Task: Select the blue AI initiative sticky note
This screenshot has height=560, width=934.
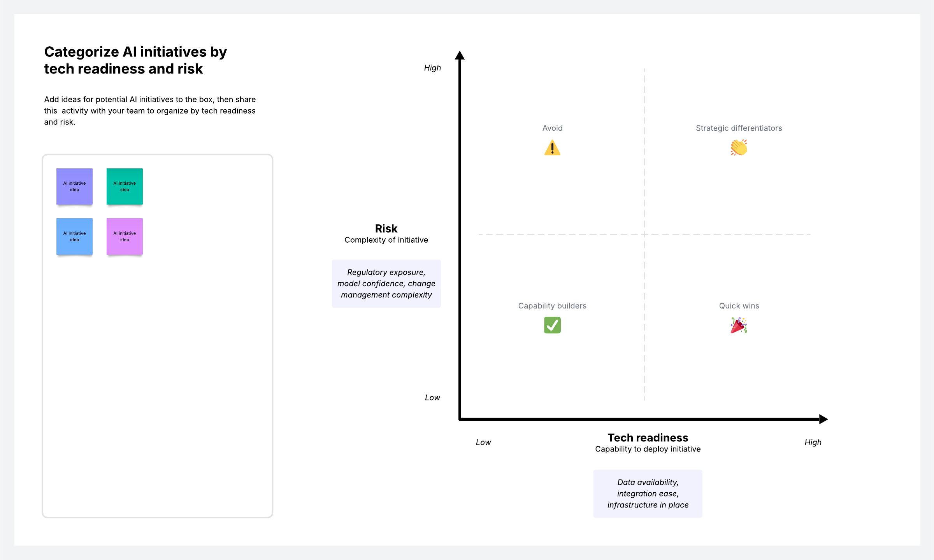Action: click(x=74, y=236)
